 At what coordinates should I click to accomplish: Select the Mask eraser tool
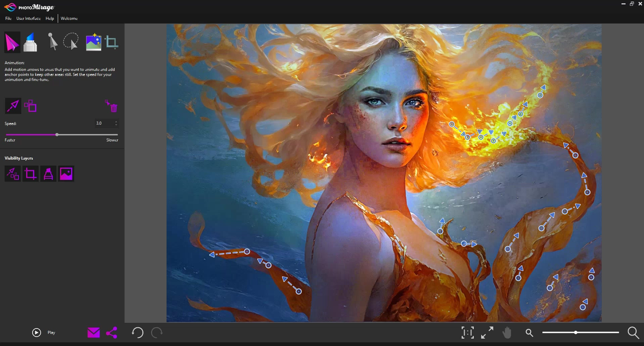click(30, 42)
